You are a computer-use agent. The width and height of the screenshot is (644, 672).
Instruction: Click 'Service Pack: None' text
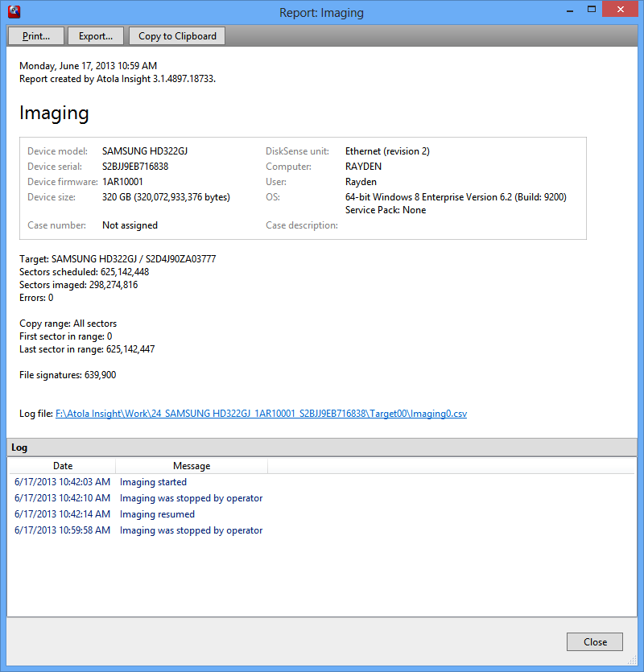click(x=386, y=210)
